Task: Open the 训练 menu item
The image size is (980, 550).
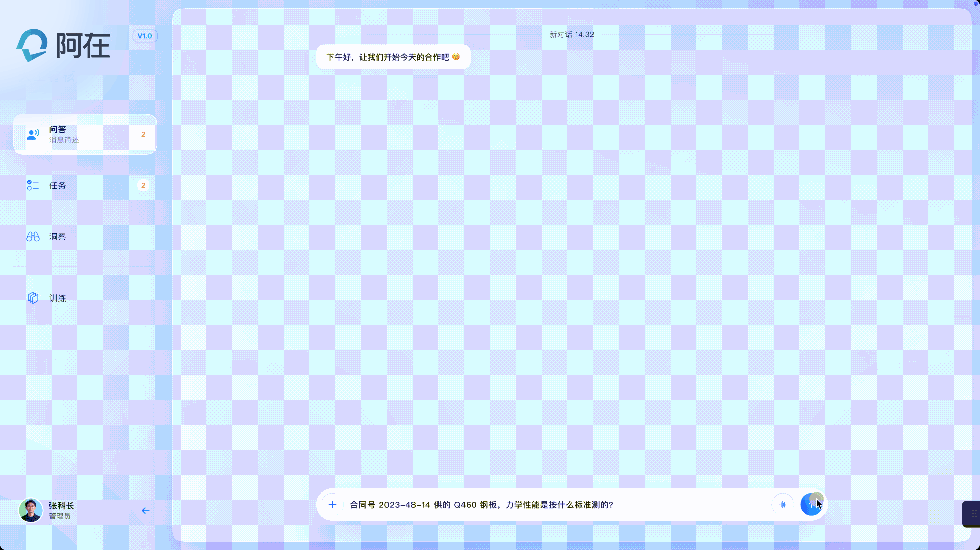Action: tap(58, 298)
